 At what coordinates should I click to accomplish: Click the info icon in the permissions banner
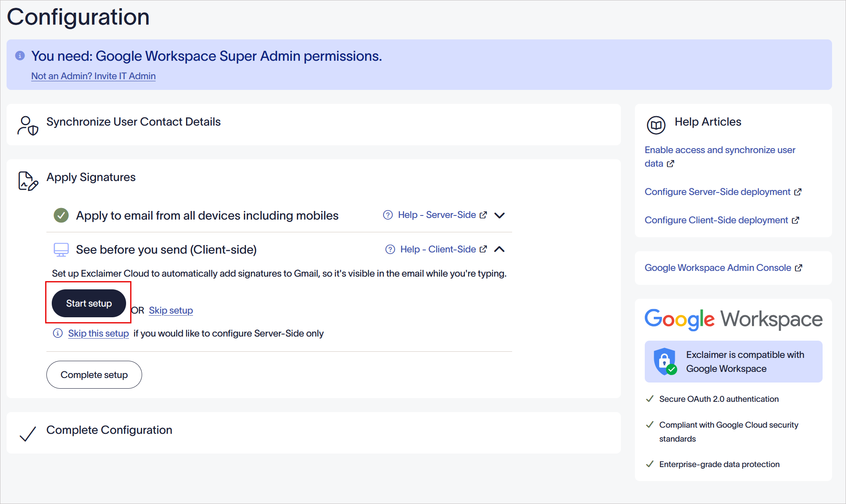[20, 55]
